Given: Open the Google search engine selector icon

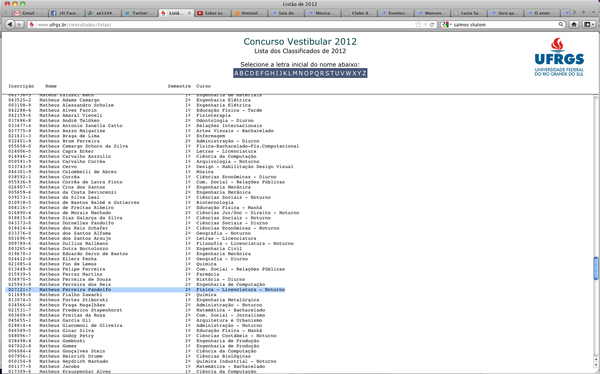Looking at the screenshot, I should click(446, 24).
